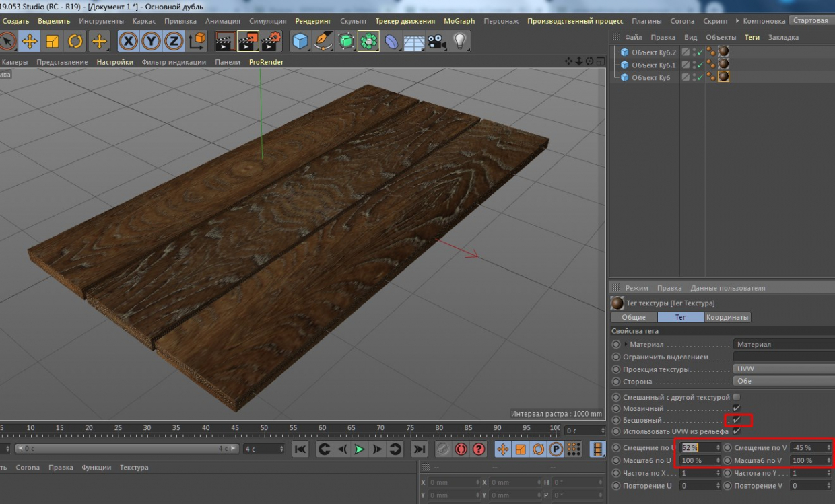This screenshot has width=835, height=504.
Task: Toggle render enable checkmark for Объект Куб.2
Action: pos(700,52)
